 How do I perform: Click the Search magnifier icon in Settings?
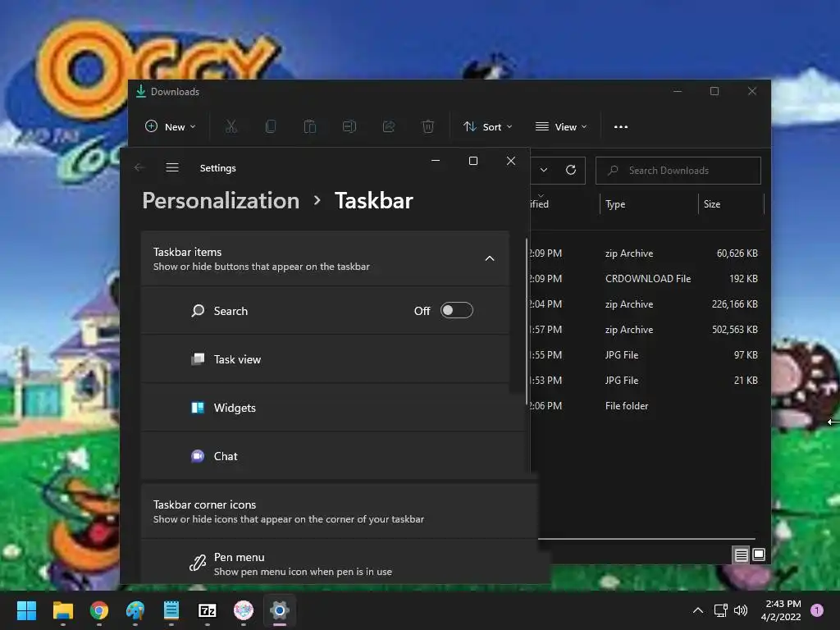tap(198, 311)
